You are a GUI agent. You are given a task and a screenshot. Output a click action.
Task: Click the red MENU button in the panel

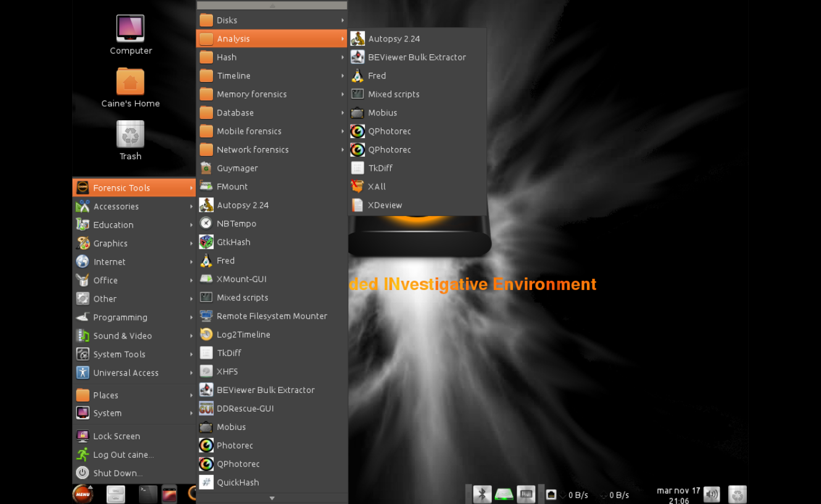click(83, 494)
